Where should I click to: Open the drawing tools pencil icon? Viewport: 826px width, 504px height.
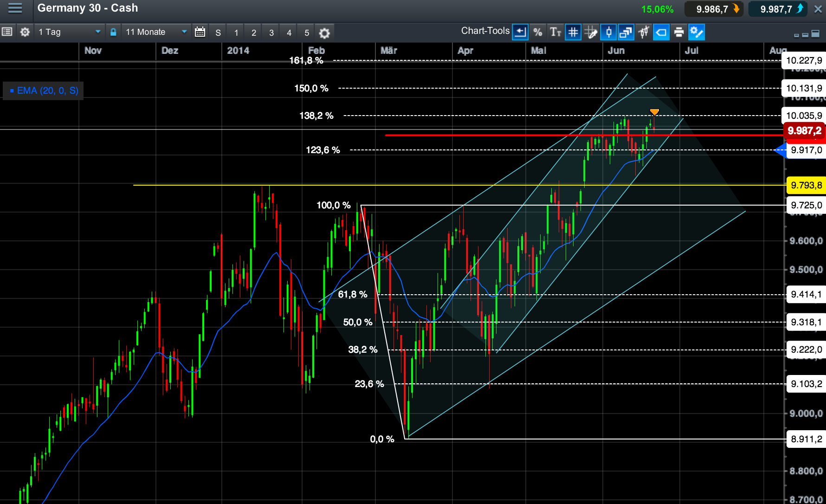pyautogui.click(x=591, y=32)
